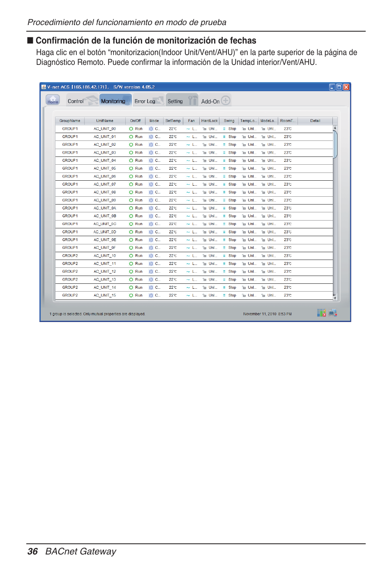Click the Run status icon for AC_UNIT_00
The image size is (392, 575).
point(131,129)
